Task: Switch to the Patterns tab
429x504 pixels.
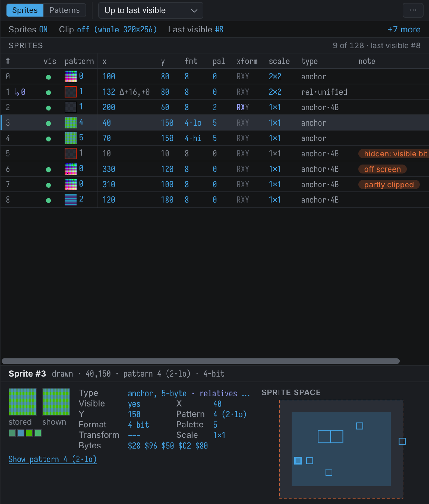Action: tap(65, 10)
